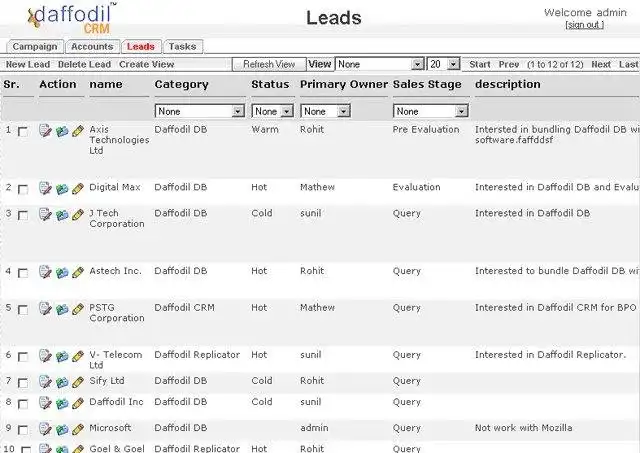This screenshot has width=640, height=453.
Task: Edit V- Telecom Ltd with pencil icon
Action: (78, 356)
